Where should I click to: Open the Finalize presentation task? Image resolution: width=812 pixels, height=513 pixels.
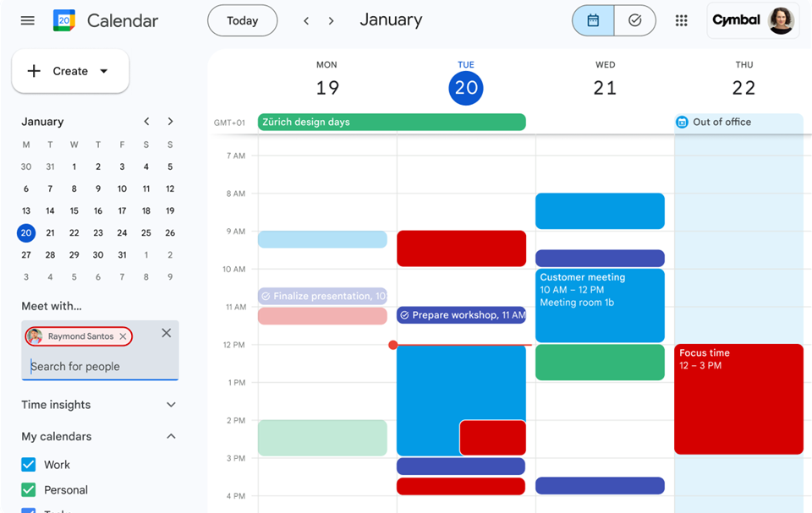coord(322,296)
